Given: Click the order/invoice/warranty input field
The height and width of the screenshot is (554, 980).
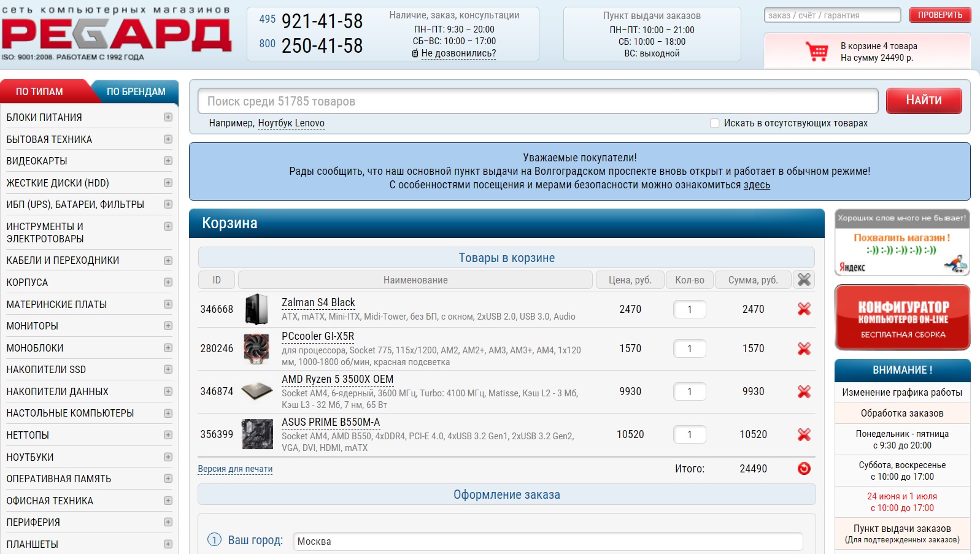Looking at the screenshot, I should [832, 15].
